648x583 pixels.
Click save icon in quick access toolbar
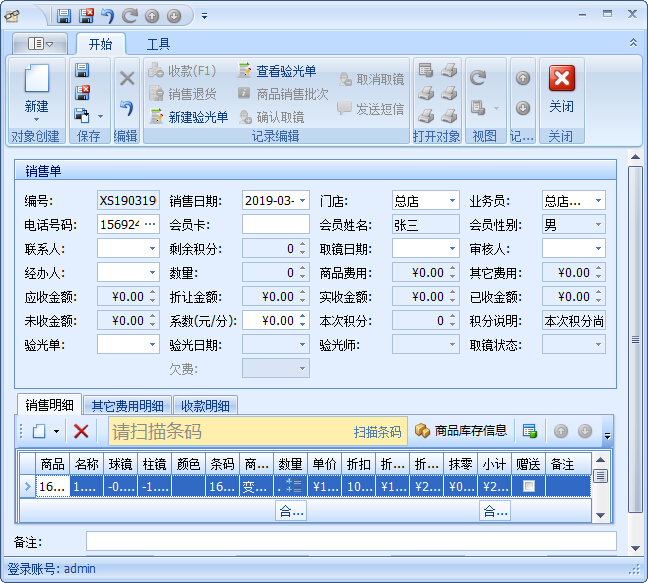pyautogui.click(x=64, y=16)
